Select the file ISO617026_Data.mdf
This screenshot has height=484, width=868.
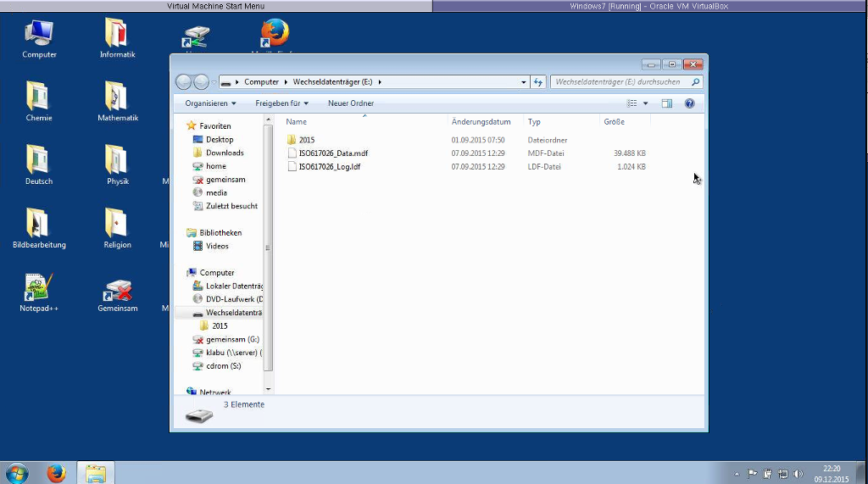[x=333, y=153]
